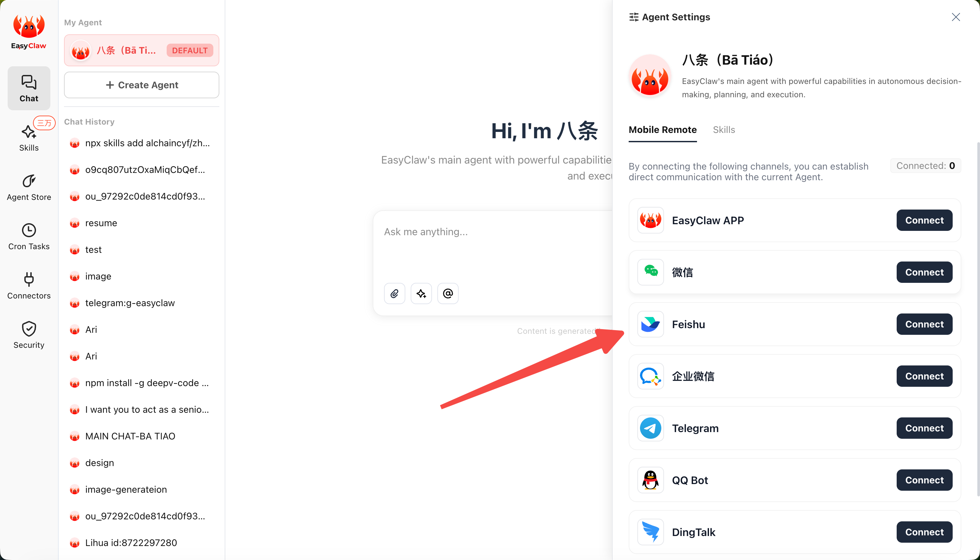
Task: Click the sparkle skills icon in chat box
Action: 421,293
